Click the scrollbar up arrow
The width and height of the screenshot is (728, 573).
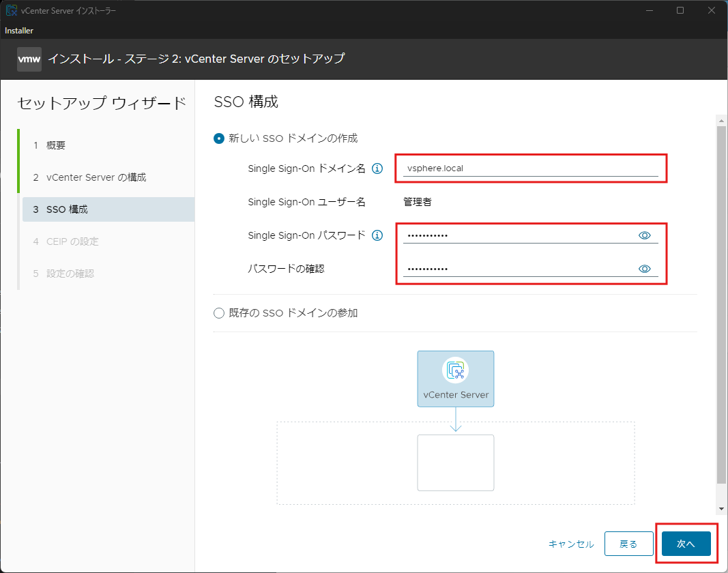pos(721,121)
